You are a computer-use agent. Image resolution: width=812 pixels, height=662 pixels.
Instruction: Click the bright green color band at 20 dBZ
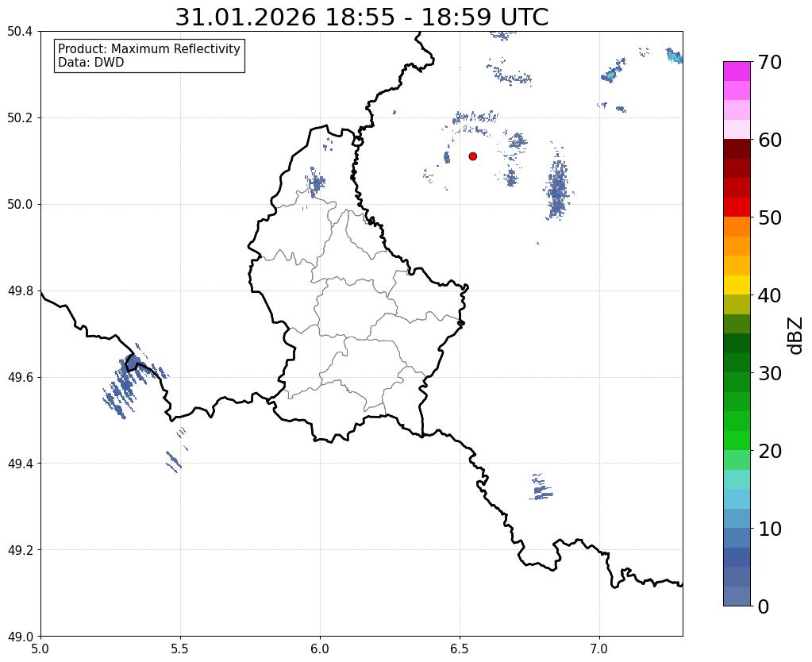[x=737, y=441]
